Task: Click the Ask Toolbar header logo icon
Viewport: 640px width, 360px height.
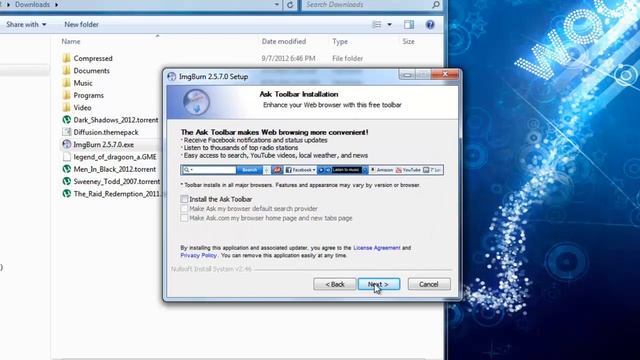Action: [x=196, y=102]
